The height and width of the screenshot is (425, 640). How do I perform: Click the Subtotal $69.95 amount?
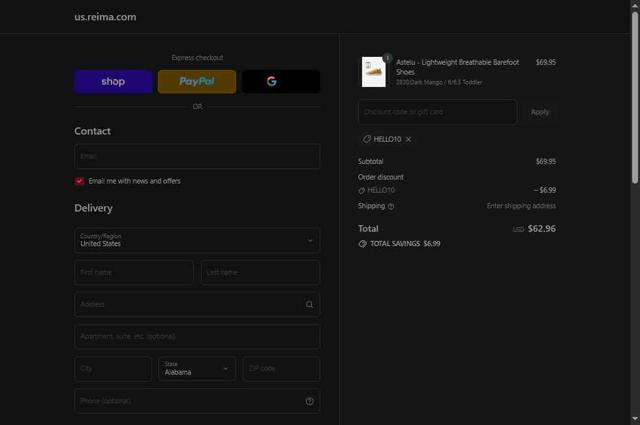(546, 162)
